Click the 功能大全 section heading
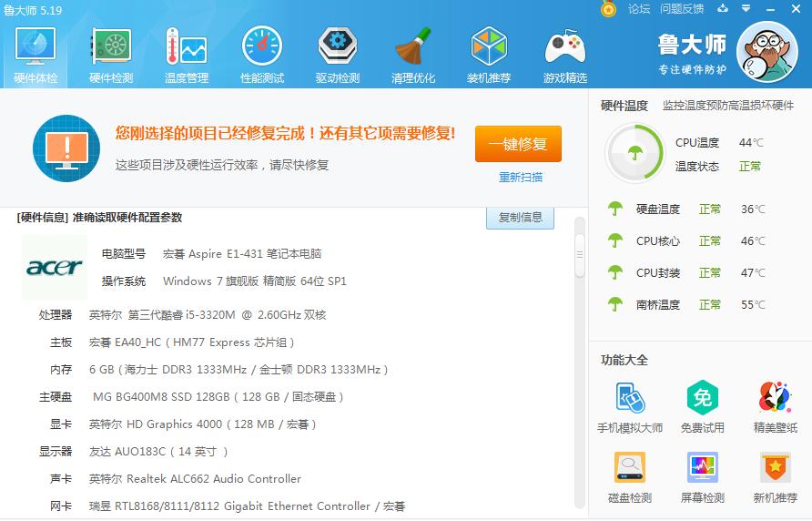This screenshot has height=521, width=812. point(624,361)
